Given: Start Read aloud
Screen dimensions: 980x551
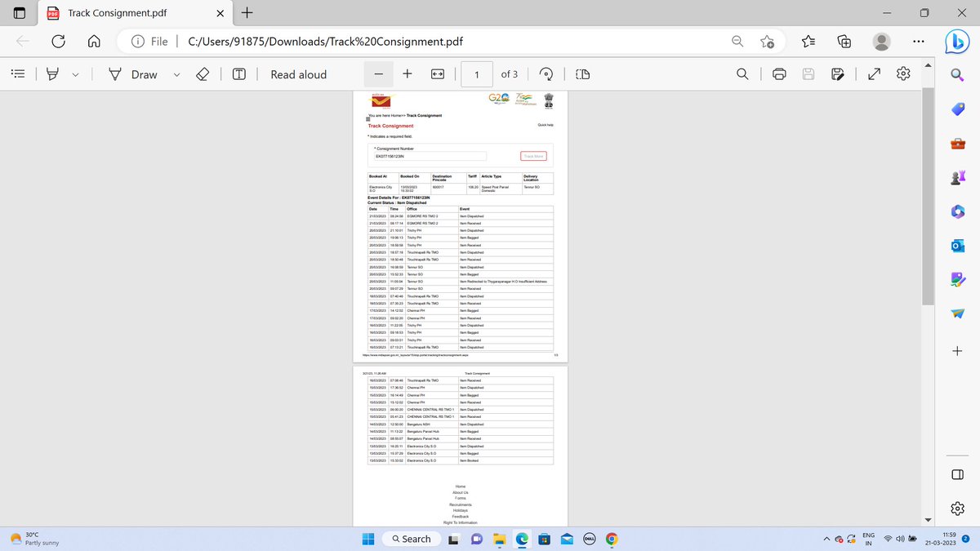Looking at the screenshot, I should click(298, 74).
